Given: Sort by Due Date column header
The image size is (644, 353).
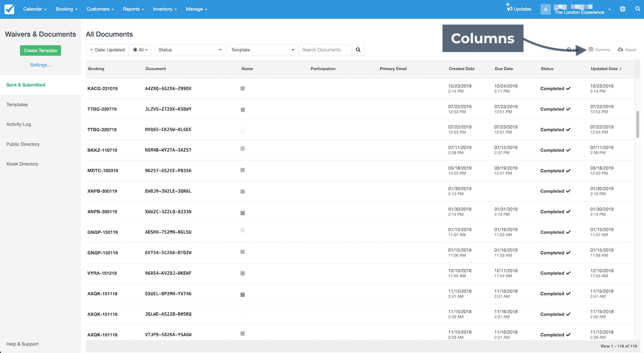Looking at the screenshot, I should (504, 69).
